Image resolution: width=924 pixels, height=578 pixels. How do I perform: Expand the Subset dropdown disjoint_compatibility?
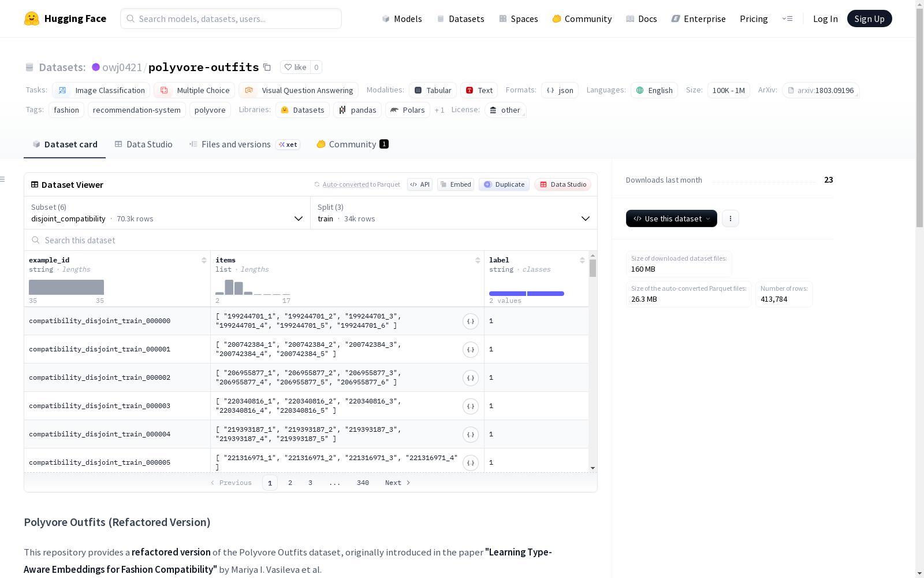pos(167,213)
